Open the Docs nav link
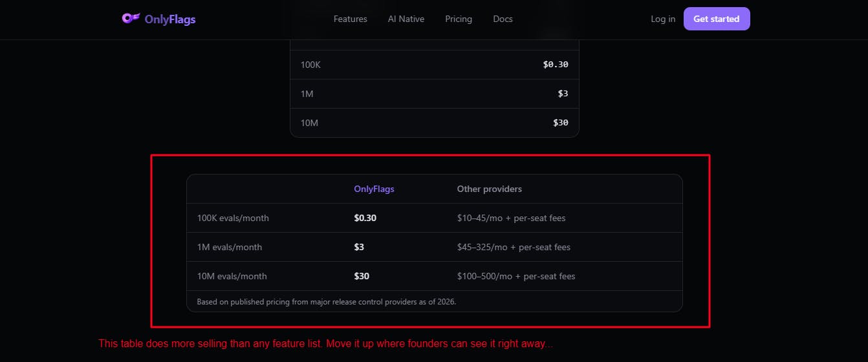868x362 pixels. 503,19
